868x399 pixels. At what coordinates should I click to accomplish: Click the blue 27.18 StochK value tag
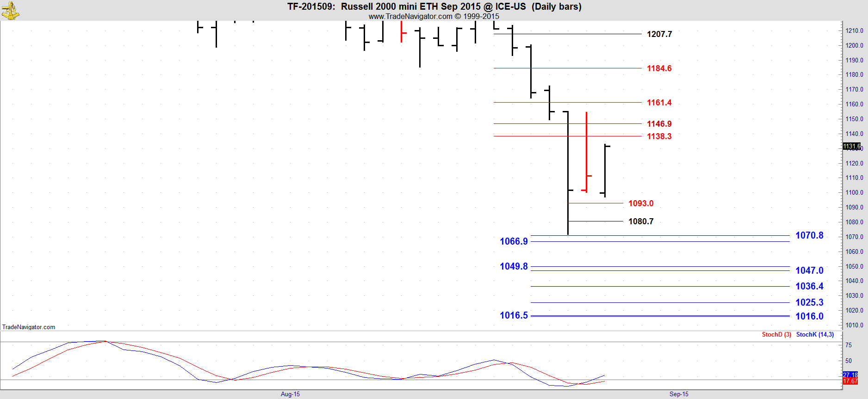(x=850, y=375)
